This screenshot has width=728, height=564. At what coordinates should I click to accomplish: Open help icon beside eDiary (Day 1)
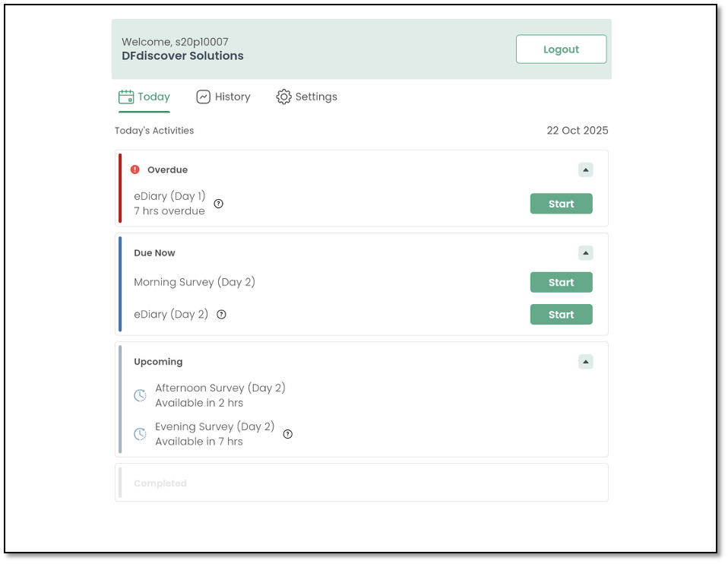[x=219, y=204]
